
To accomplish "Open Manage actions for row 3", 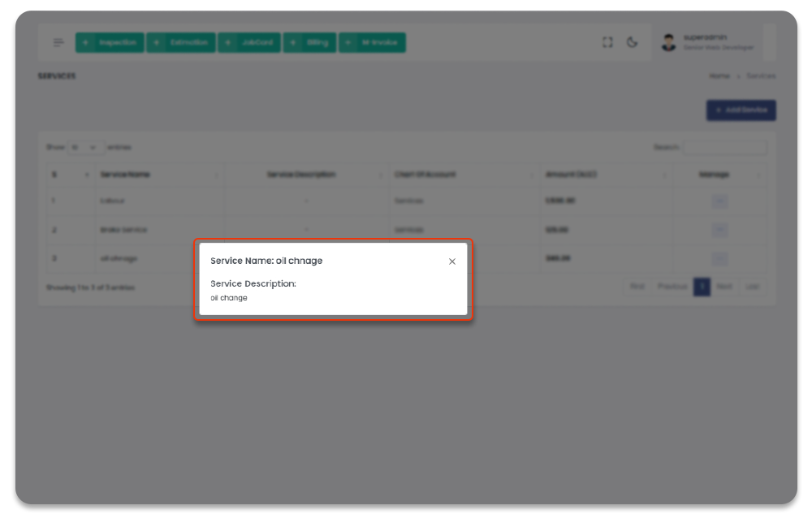I will (719, 258).
